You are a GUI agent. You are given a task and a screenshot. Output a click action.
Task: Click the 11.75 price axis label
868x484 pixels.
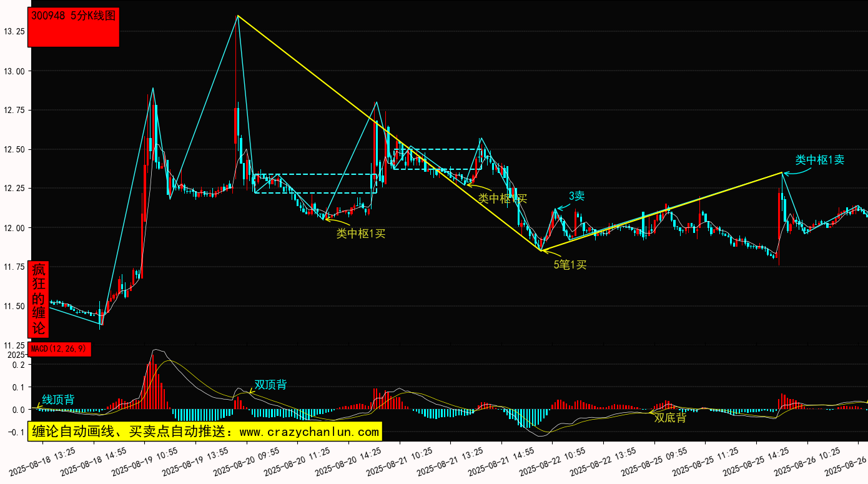[x=14, y=267]
